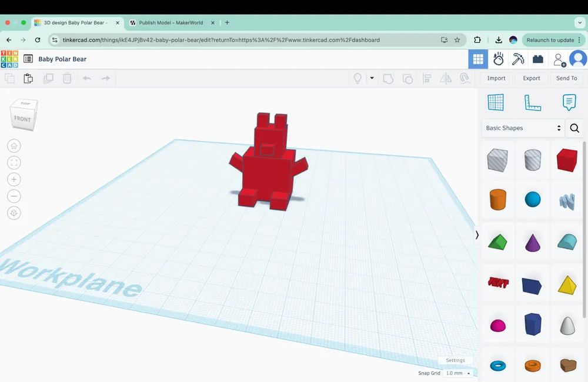The height and width of the screenshot is (382, 588).
Task: Click the view cube FRONT face
Action: tap(22, 119)
